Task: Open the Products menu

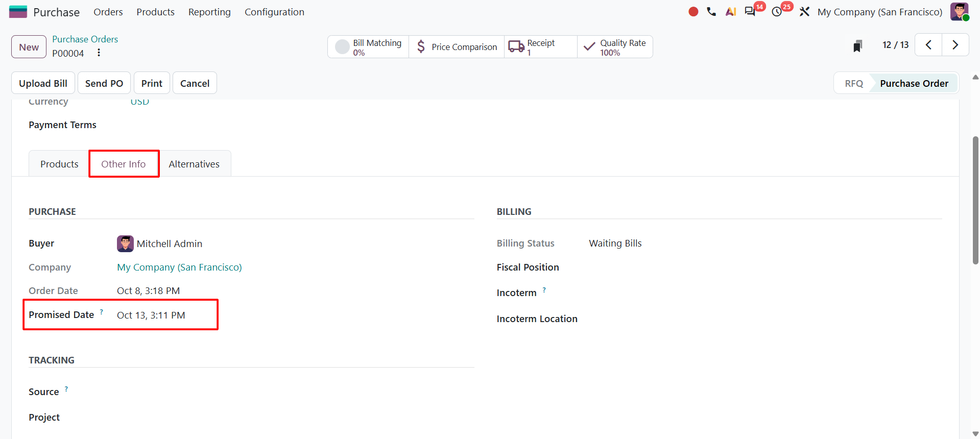Action: (155, 12)
